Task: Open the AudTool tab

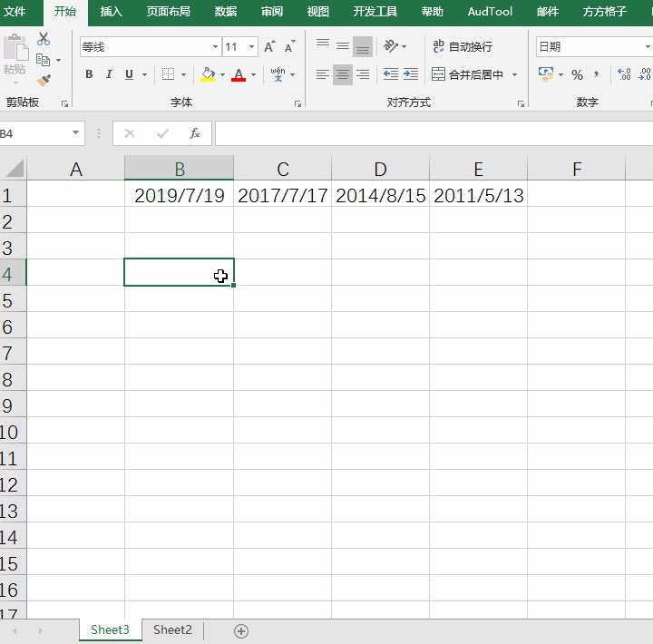Action: pyautogui.click(x=490, y=12)
